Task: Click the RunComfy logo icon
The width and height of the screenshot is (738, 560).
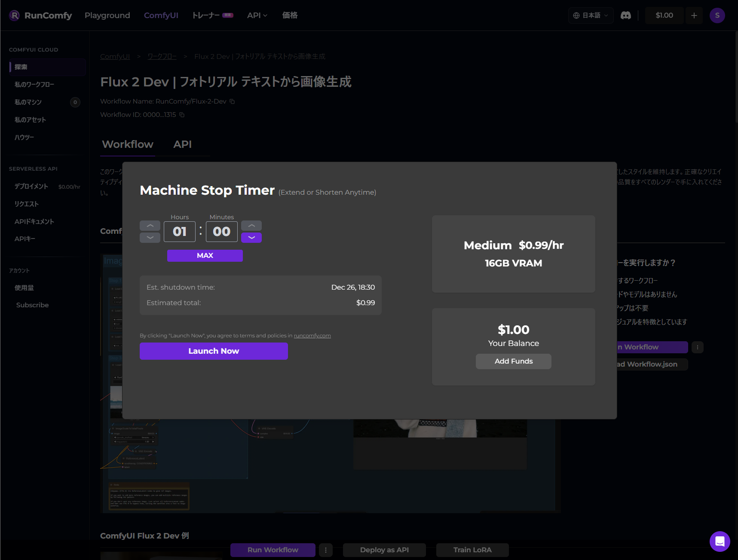Action: pos(14,15)
